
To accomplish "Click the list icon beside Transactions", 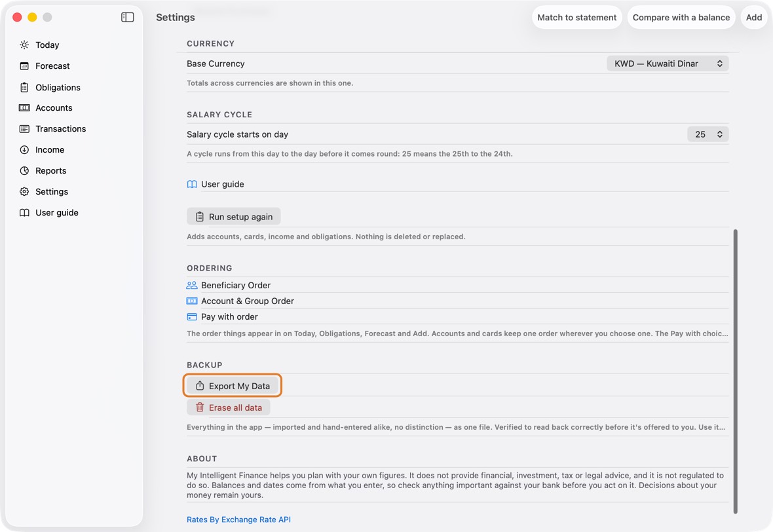I will (x=24, y=128).
